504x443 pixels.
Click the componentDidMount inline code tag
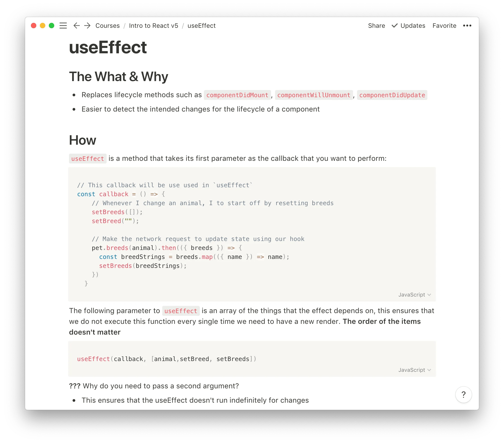click(x=237, y=95)
